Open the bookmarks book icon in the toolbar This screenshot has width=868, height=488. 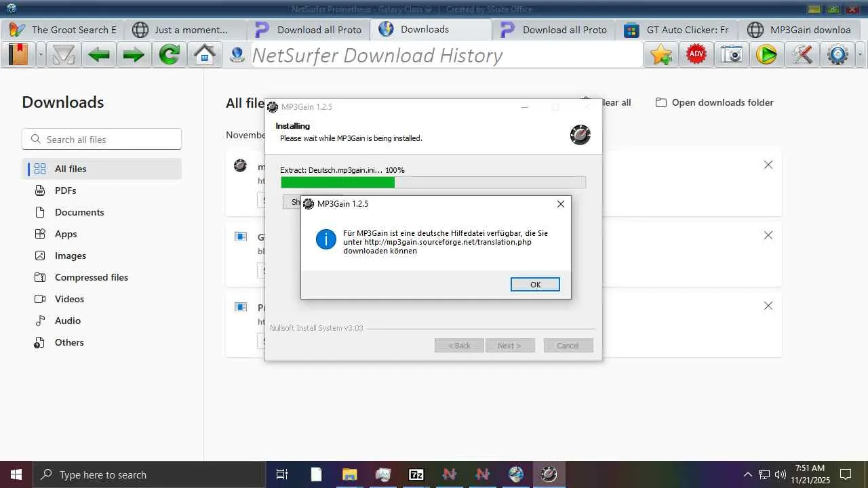[x=18, y=55]
